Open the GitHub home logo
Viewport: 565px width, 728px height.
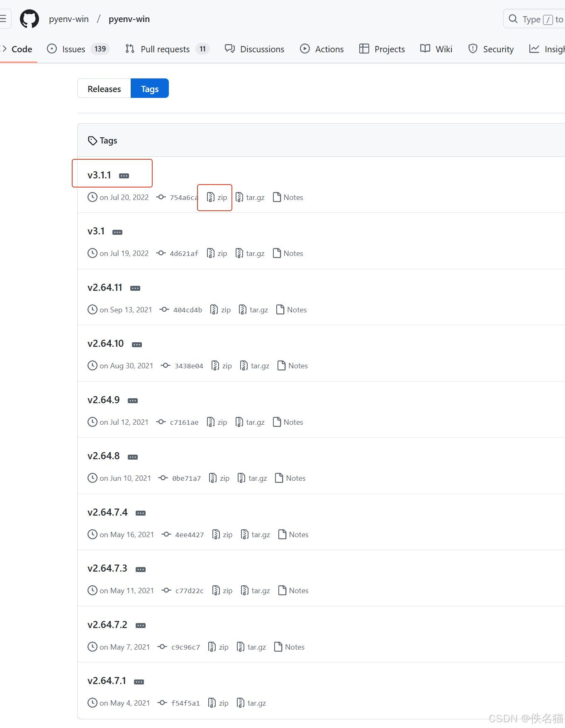[x=29, y=19]
